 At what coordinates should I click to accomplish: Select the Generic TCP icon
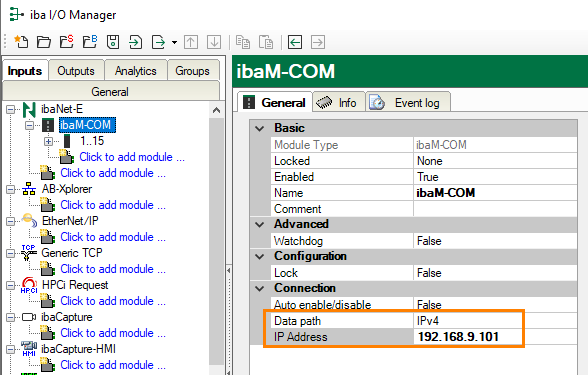[x=29, y=252]
